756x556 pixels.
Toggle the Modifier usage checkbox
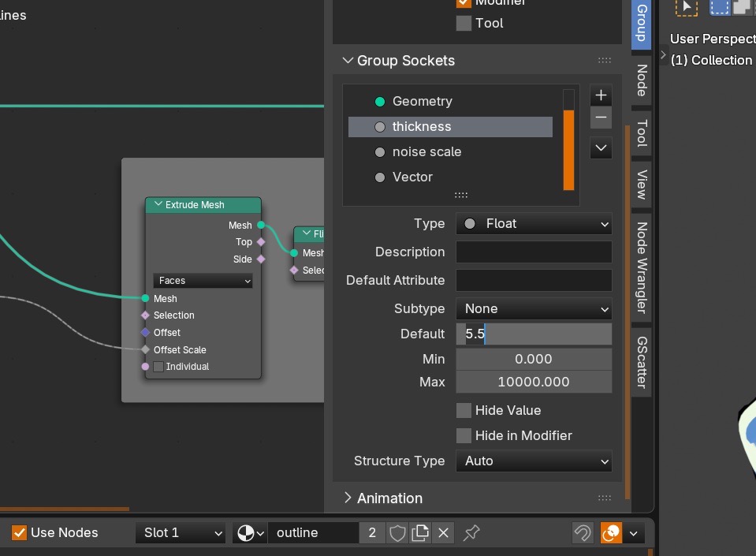(x=464, y=2)
